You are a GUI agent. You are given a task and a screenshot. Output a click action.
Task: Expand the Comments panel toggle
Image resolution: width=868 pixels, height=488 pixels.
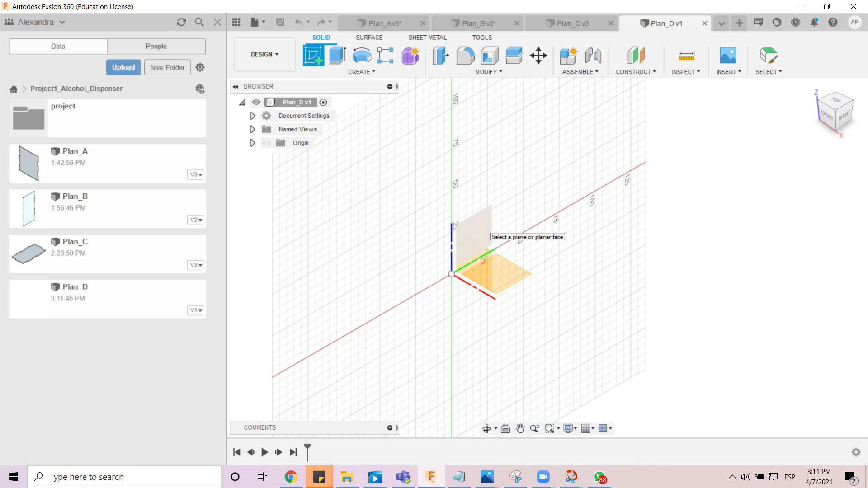390,427
